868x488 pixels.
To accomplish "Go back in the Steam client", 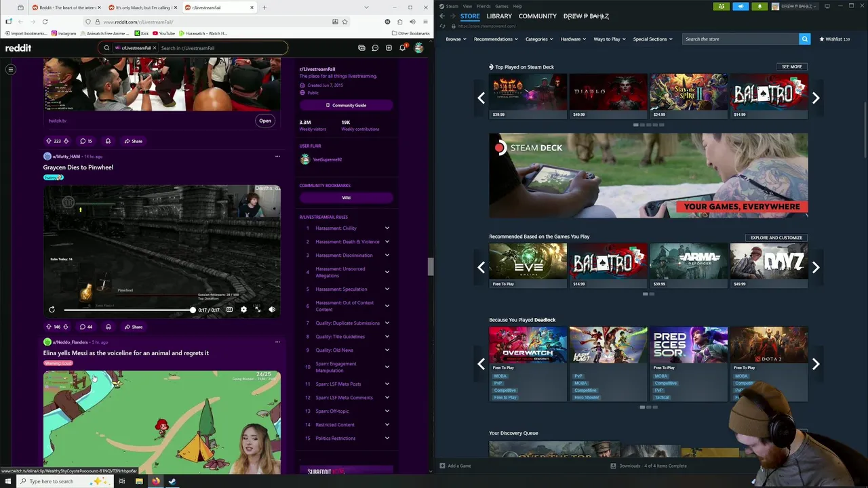I will click(x=442, y=16).
